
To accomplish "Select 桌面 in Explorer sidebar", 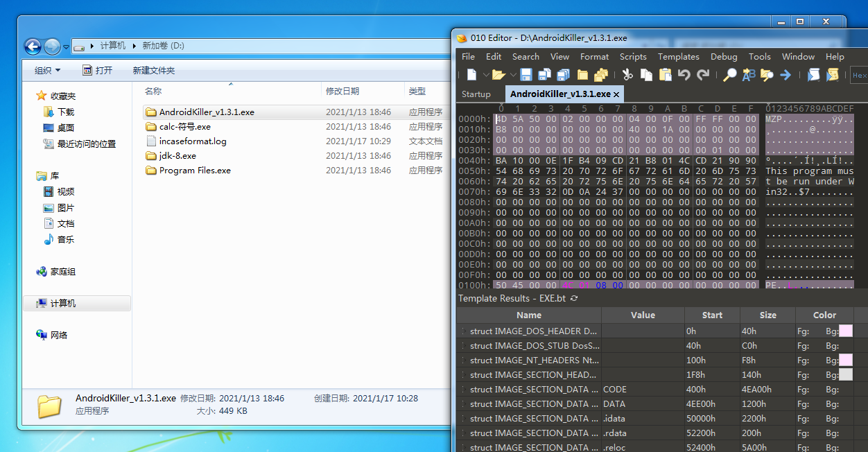I will [x=66, y=128].
